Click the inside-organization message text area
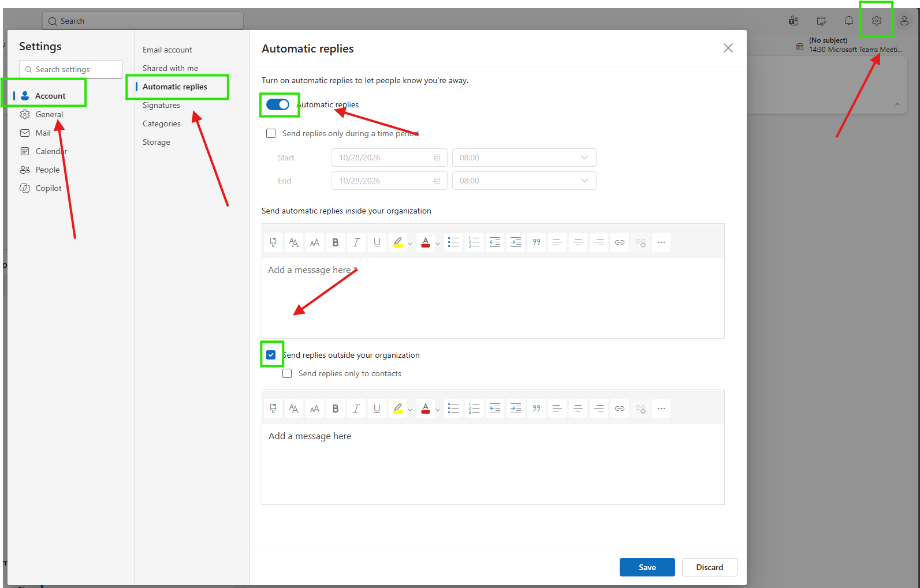 [493, 297]
